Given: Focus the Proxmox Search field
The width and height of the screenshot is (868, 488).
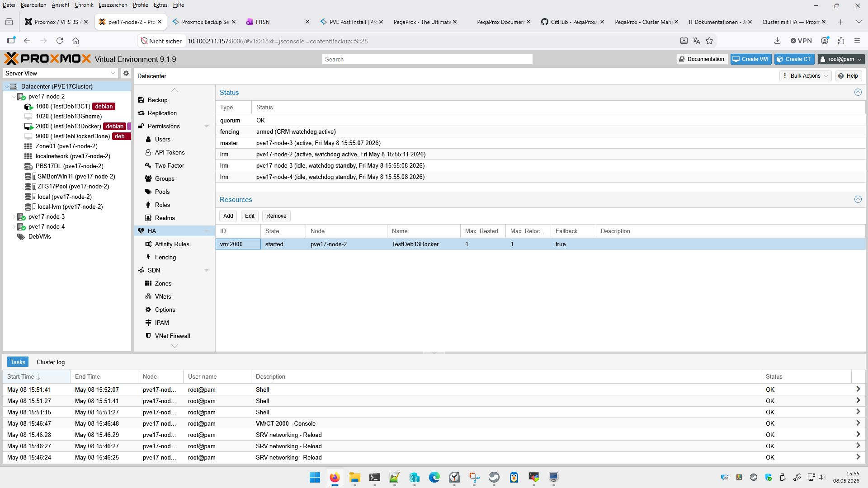Looking at the screenshot, I should click(427, 59).
